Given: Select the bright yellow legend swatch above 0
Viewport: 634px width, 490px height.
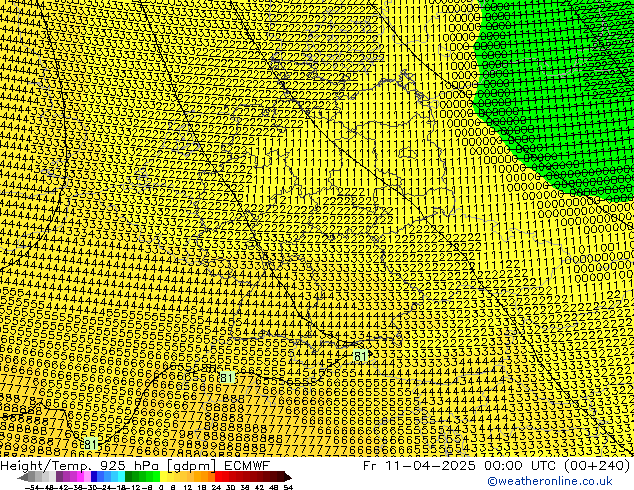Looking at the screenshot, I should tap(163, 476).
